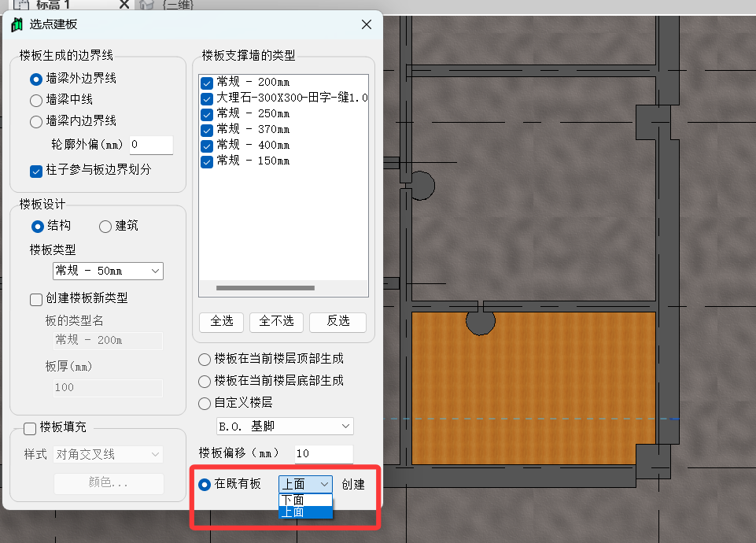Image resolution: width=756 pixels, height=543 pixels.
Task: Click the 板厚(mm) field showing 100
Action: pos(108,388)
